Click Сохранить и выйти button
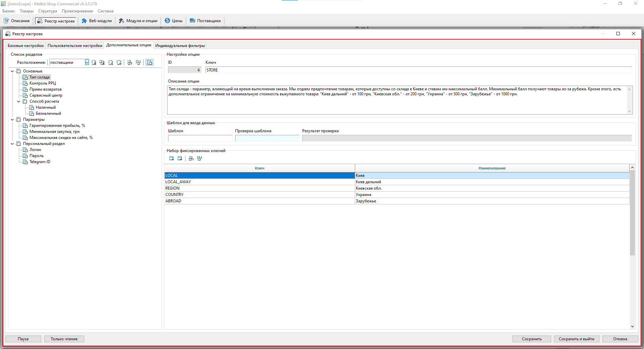644x349 pixels. (x=576, y=339)
